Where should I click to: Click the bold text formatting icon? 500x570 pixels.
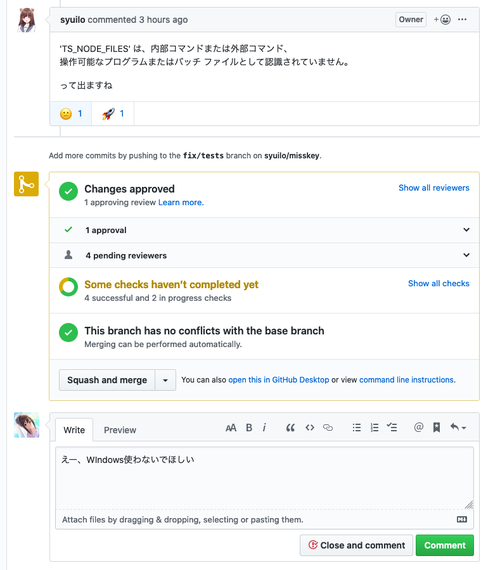coord(249,428)
